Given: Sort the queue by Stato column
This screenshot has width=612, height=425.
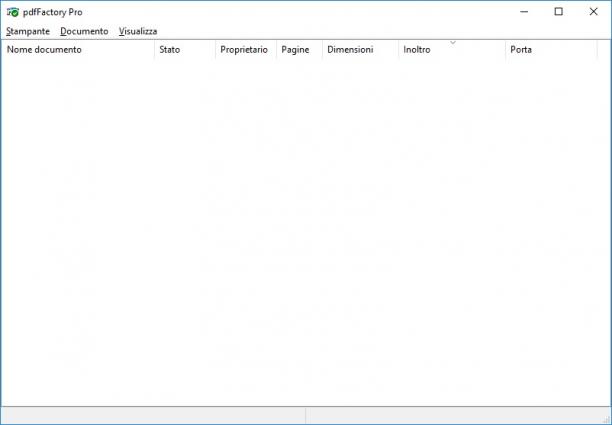Looking at the screenshot, I should click(185, 50).
